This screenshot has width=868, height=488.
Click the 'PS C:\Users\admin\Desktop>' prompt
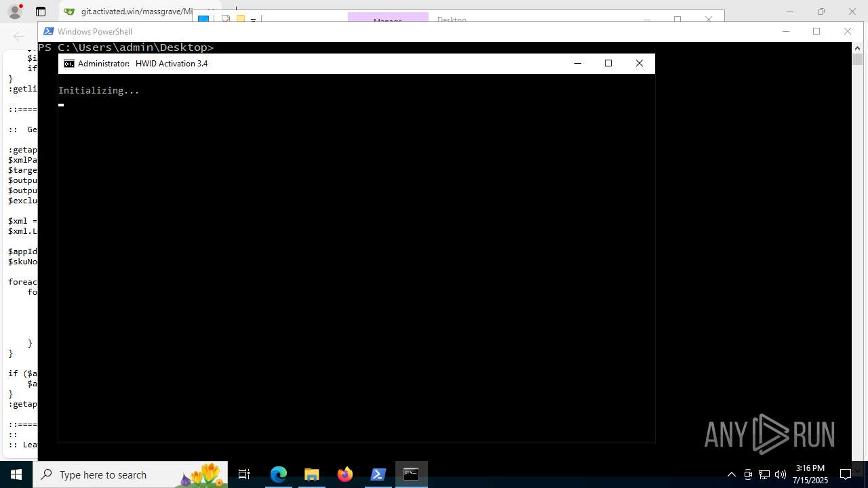point(126,47)
